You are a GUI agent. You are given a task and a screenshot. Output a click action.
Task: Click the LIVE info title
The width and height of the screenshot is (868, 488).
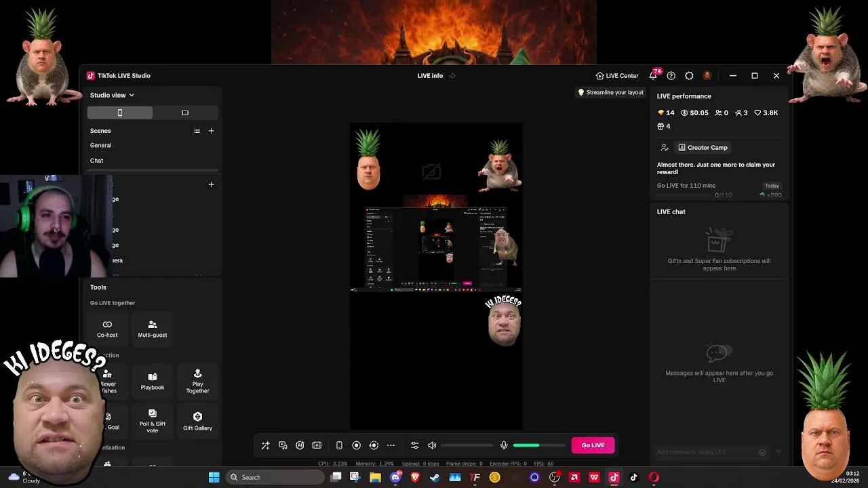click(430, 76)
